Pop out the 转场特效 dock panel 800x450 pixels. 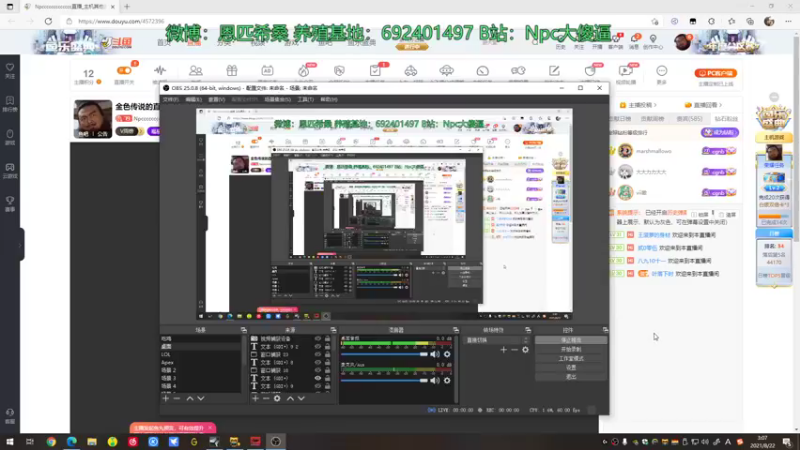pos(528,330)
